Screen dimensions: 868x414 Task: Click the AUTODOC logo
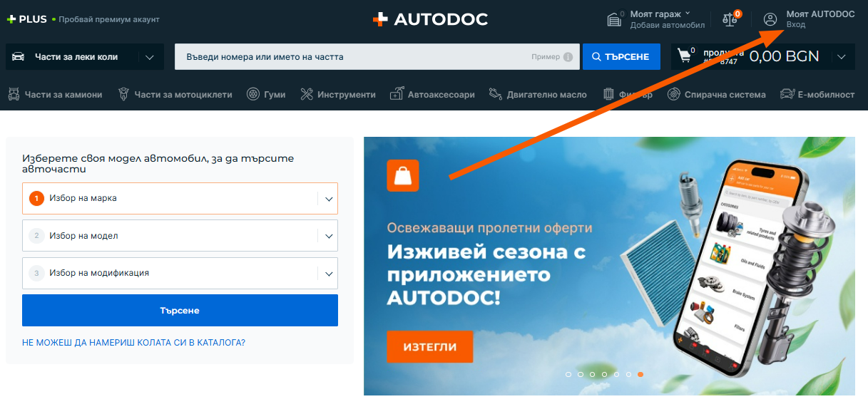[431, 19]
